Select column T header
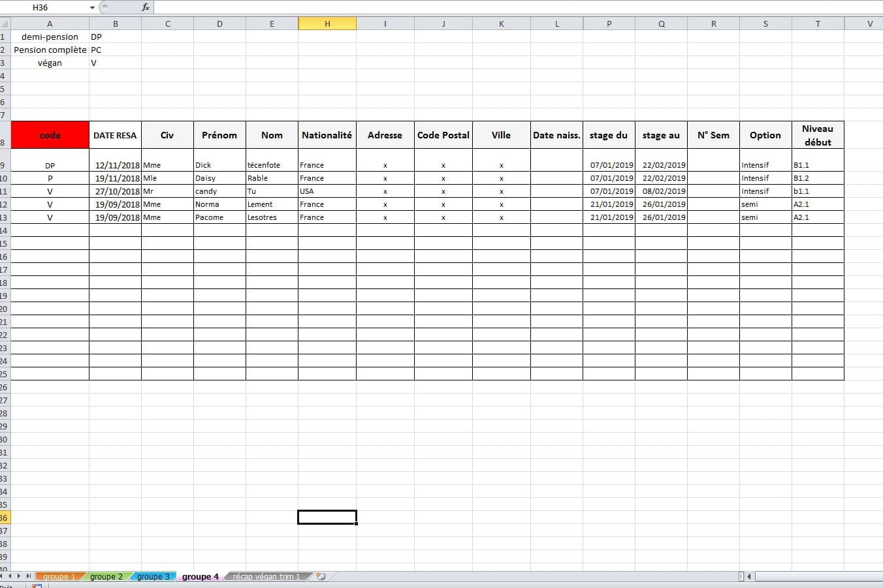883x588 pixels. (818, 23)
